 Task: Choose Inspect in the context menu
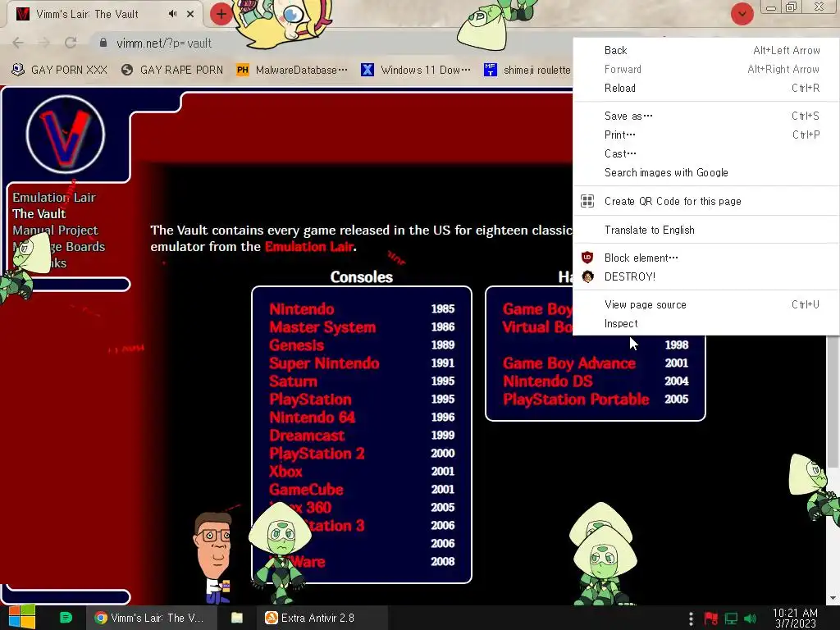click(705, 323)
